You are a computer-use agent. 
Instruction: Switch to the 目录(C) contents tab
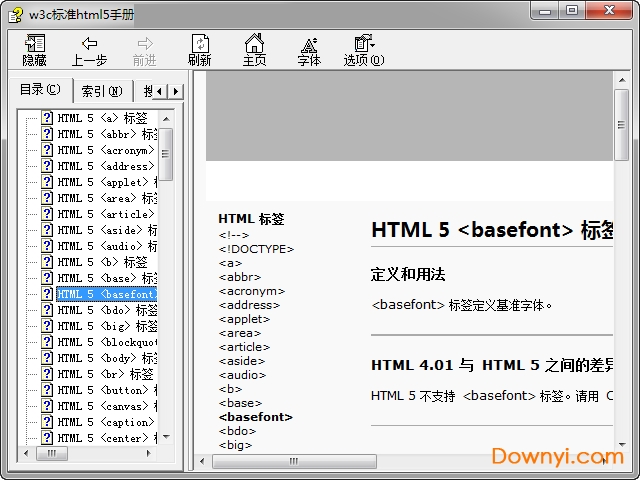pos(40,89)
